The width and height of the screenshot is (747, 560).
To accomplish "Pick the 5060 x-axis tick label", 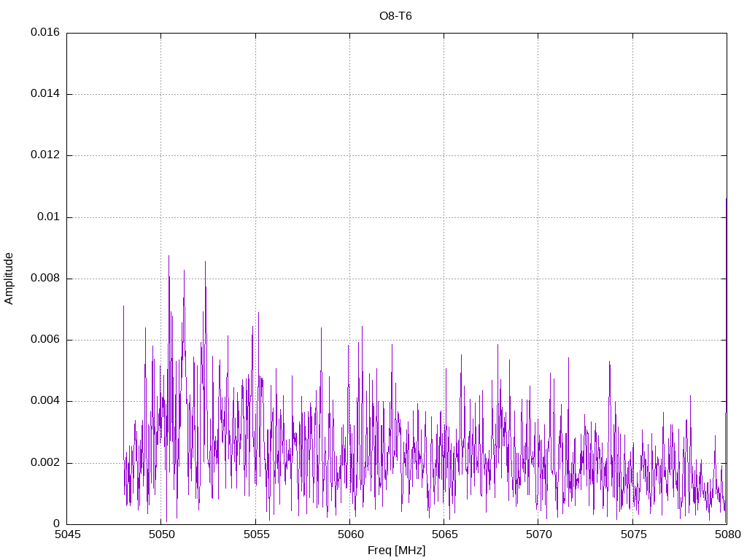I will click(x=349, y=534).
